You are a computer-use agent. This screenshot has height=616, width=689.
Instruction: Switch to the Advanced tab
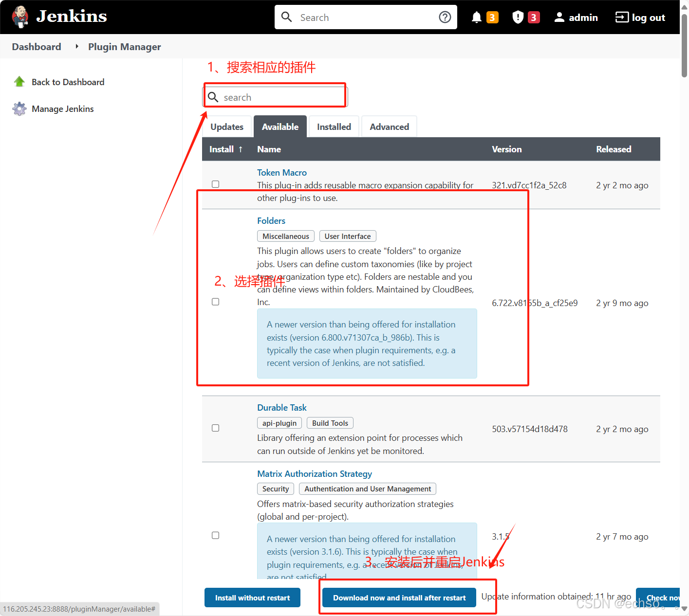click(390, 127)
